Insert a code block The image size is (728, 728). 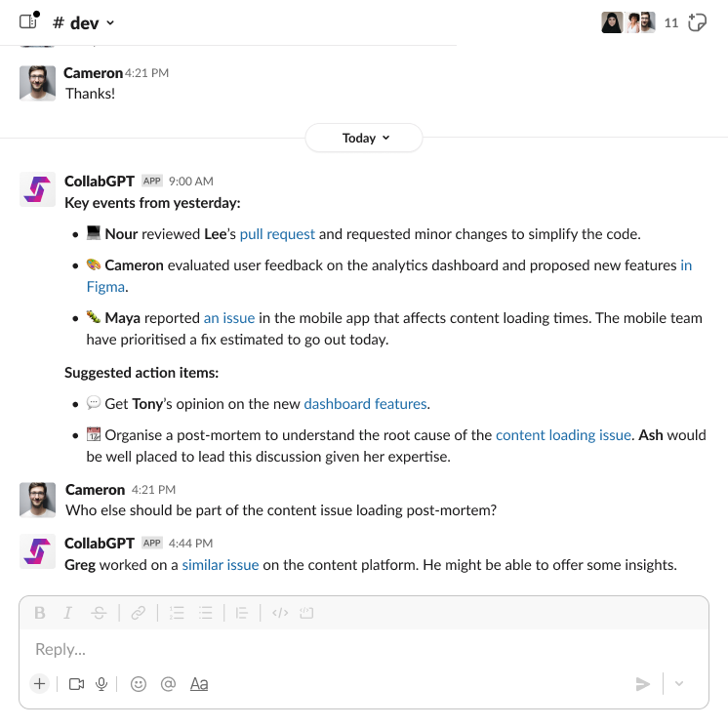[306, 613]
